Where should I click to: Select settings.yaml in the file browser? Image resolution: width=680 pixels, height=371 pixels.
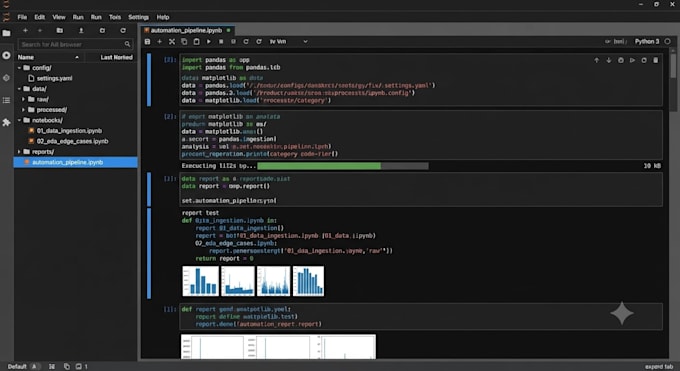point(54,78)
